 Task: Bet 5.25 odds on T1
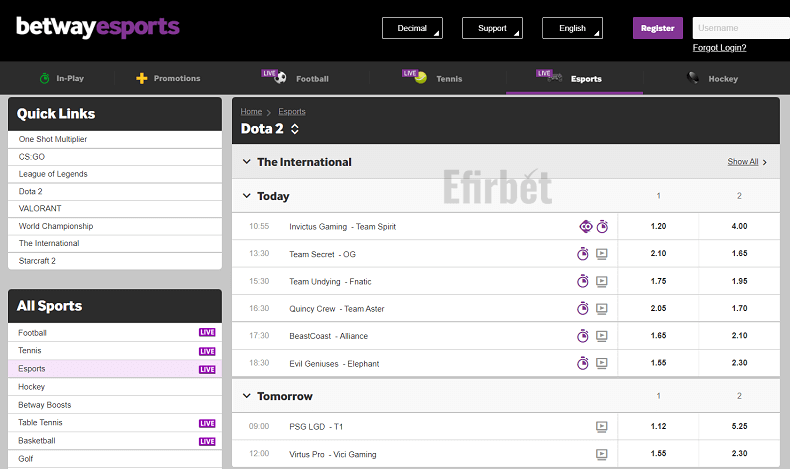(739, 426)
